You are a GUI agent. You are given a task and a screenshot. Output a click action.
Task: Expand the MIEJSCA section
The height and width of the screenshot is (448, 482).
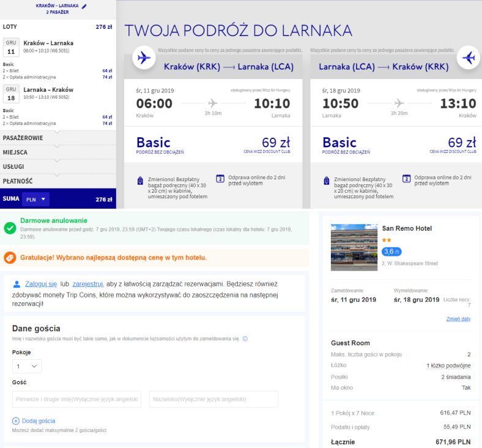(x=57, y=152)
